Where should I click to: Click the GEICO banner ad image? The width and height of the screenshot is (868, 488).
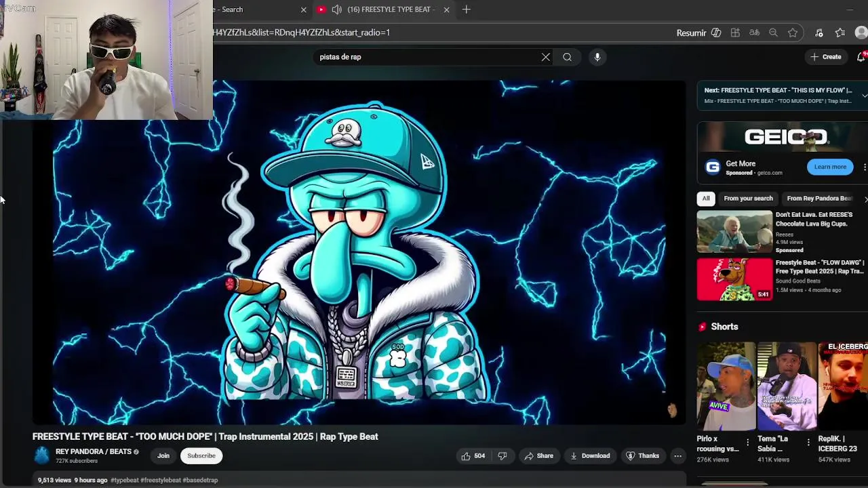point(783,137)
